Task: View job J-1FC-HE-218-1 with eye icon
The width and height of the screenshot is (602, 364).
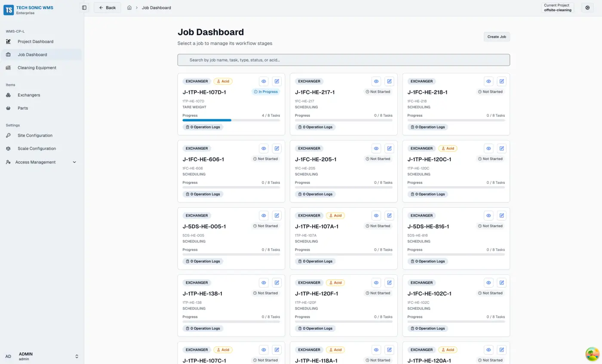Action: [x=488, y=81]
